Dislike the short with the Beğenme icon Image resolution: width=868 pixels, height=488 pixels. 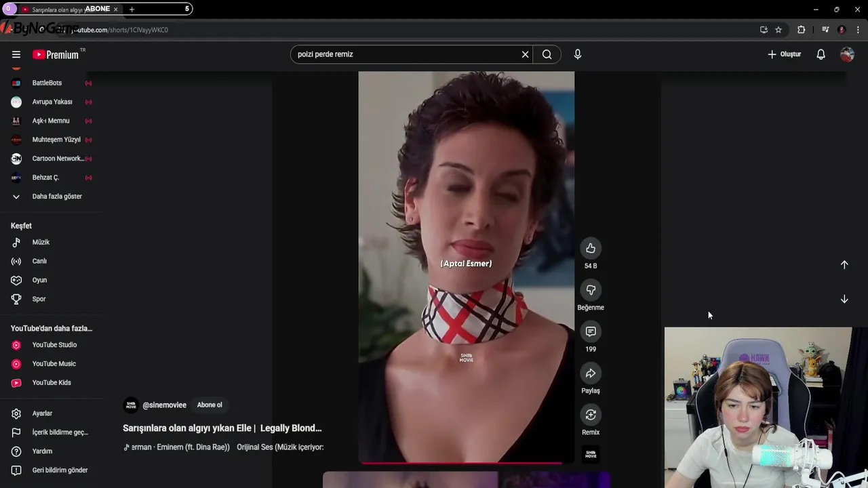point(591,290)
